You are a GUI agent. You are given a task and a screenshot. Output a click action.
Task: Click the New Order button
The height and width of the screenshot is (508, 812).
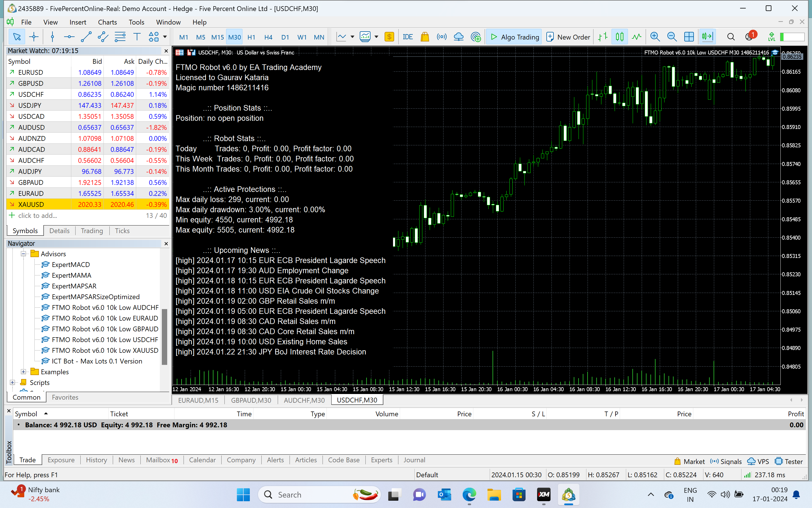[568, 37]
